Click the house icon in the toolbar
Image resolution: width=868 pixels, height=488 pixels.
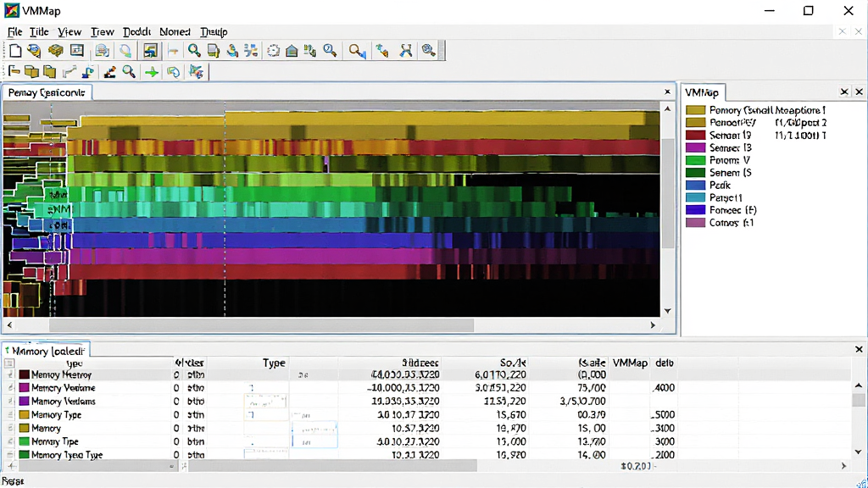click(x=292, y=51)
